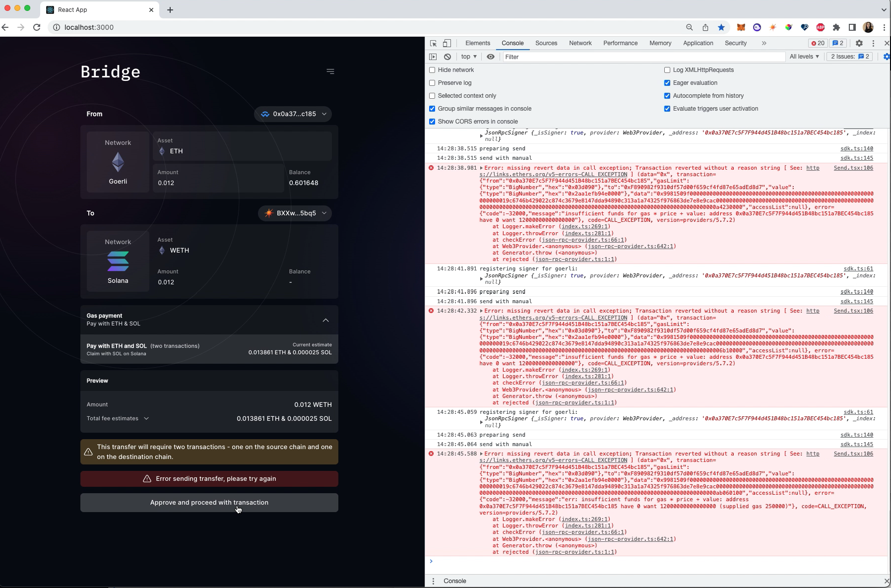Bookmark the page with the star icon
The image size is (891, 588).
click(x=721, y=27)
